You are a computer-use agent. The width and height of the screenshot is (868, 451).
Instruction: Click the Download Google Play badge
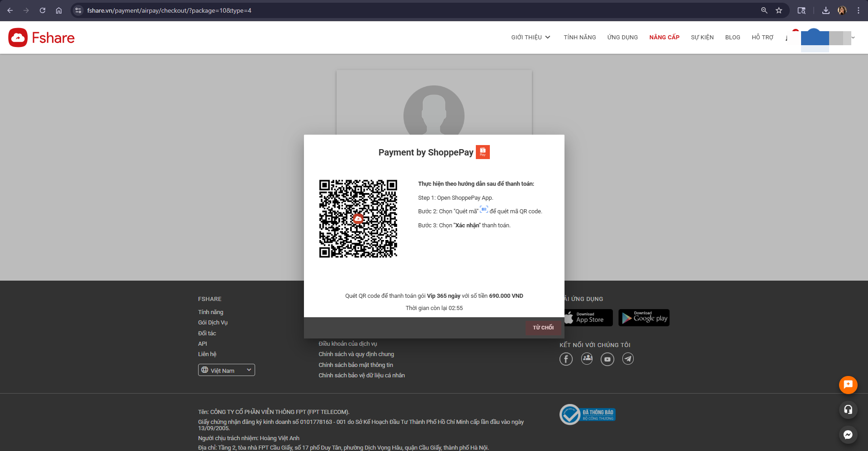[x=644, y=318]
